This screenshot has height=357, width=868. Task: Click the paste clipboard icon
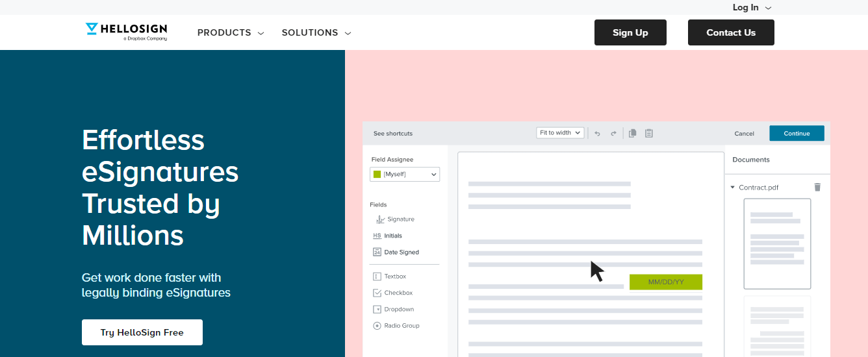648,133
